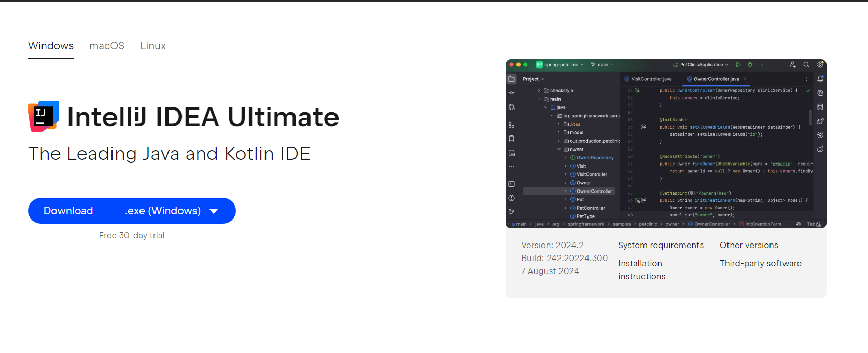Collapse the java source folder
The height and width of the screenshot is (353, 868).
pos(546,107)
